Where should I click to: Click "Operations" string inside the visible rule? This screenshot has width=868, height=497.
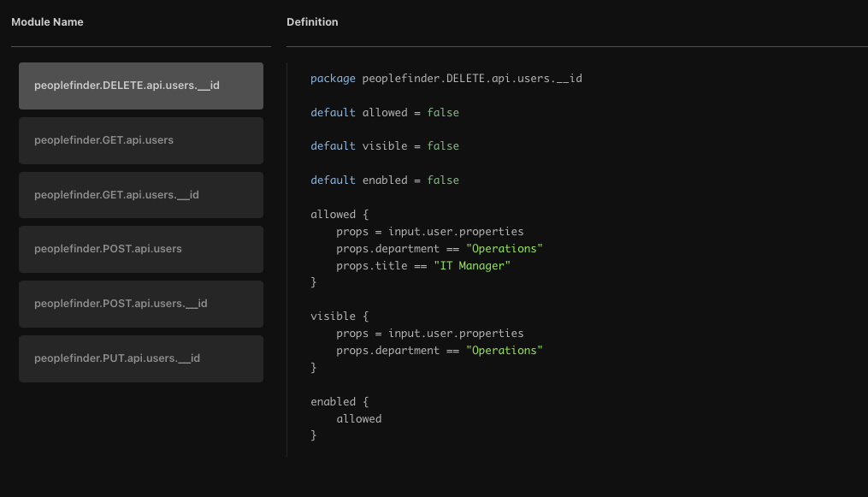505,351
